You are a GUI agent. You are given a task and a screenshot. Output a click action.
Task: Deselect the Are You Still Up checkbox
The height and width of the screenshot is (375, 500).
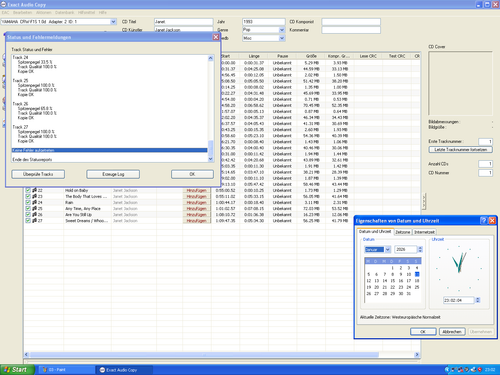pos(28,215)
